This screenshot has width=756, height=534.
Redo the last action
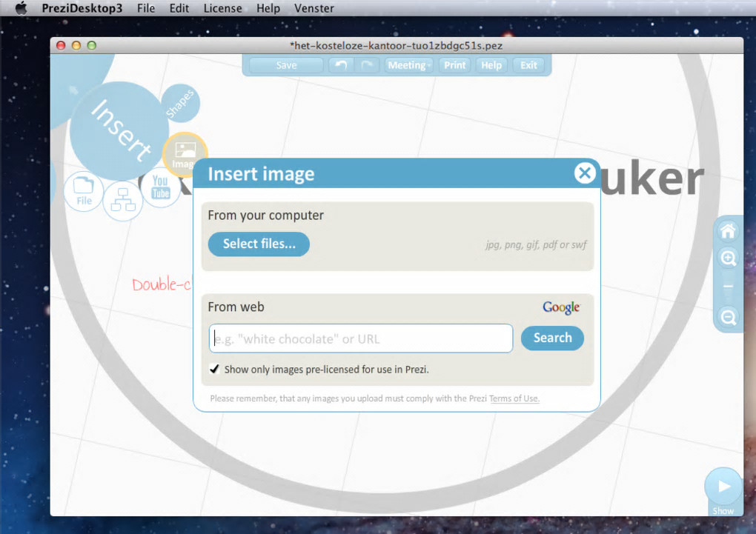point(366,65)
